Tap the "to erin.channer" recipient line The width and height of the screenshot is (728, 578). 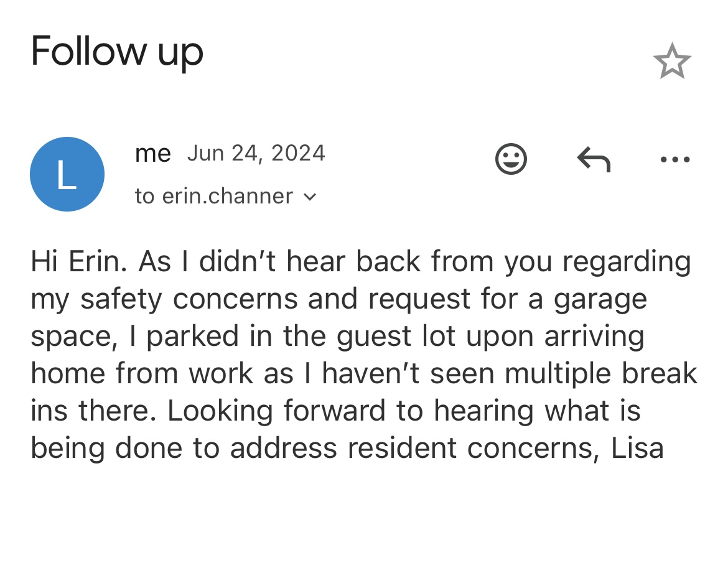pyautogui.click(x=213, y=197)
